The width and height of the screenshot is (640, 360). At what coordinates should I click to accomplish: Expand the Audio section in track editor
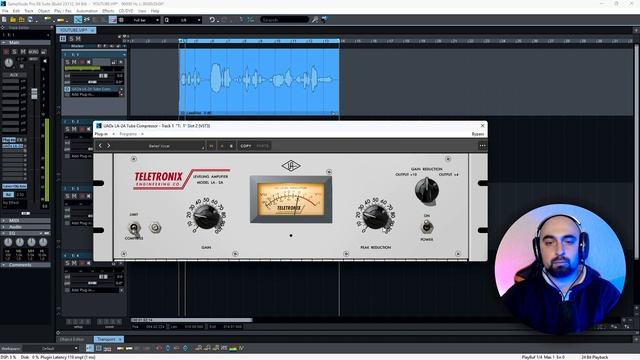click(x=4, y=227)
